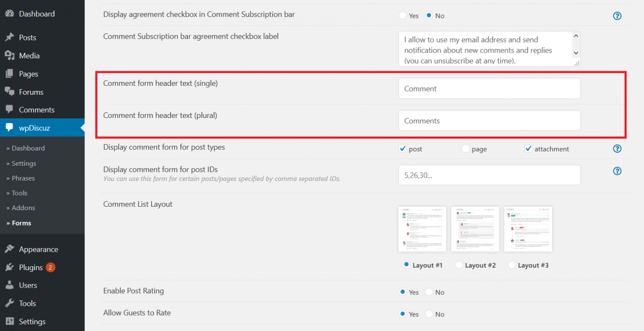Click help icon beside agreement checkbox setting
The image size is (644, 331).
[x=617, y=15]
